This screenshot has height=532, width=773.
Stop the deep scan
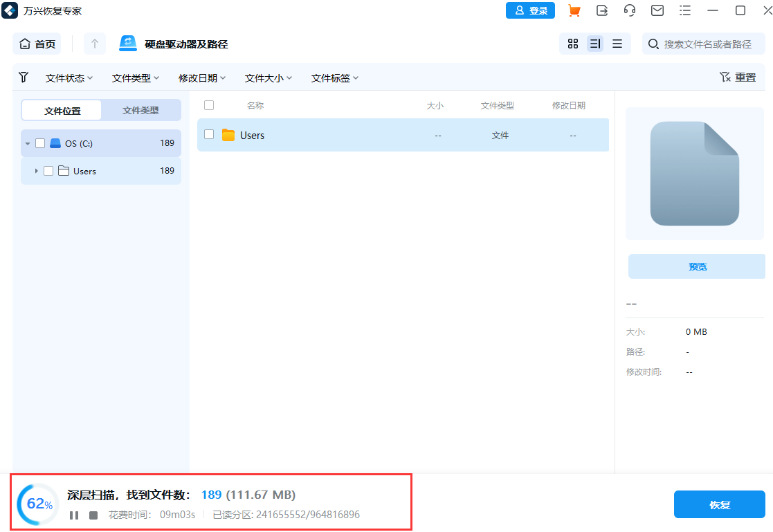point(93,515)
